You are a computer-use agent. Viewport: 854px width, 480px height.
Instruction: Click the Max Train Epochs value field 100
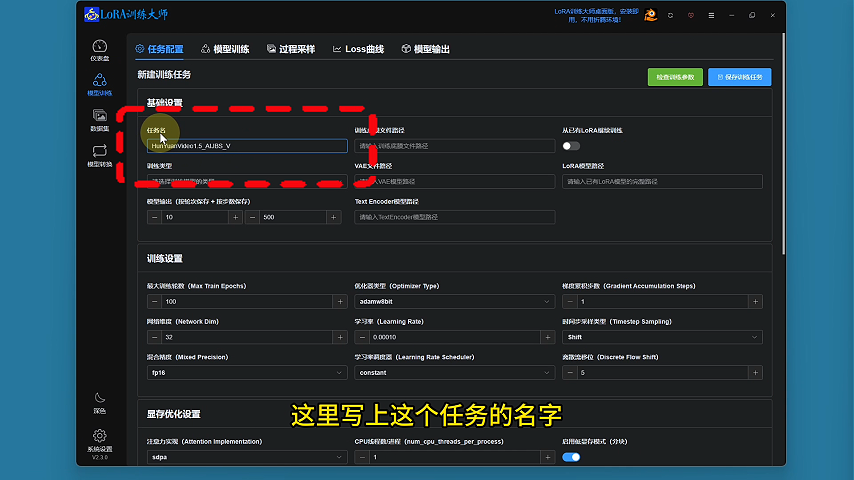tap(247, 302)
